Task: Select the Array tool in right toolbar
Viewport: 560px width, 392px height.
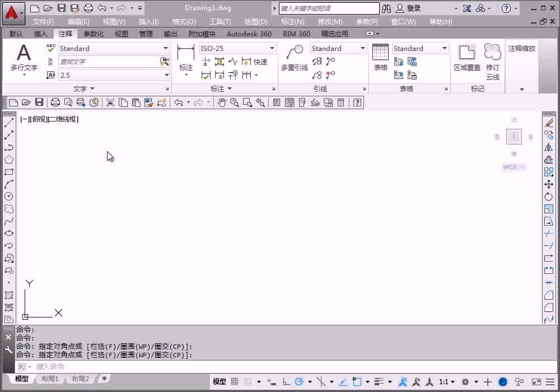Action: click(x=549, y=172)
